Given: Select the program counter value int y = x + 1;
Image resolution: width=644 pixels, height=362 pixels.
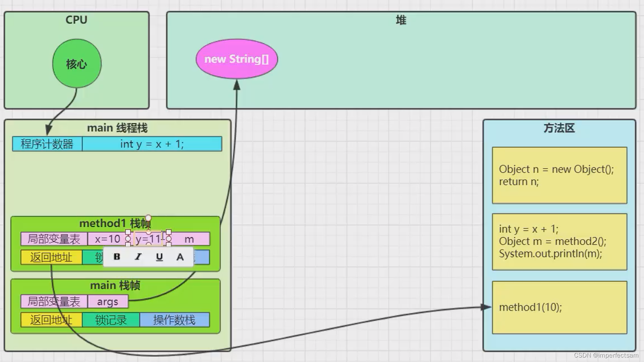Looking at the screenshot, I should 152,144.
